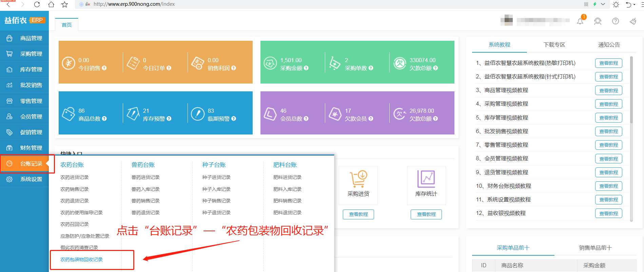The width and height of the screenshot is (644, 272).
Task: Select 农药包装物回收记录 in the submenu
Action: pos(81,259)
